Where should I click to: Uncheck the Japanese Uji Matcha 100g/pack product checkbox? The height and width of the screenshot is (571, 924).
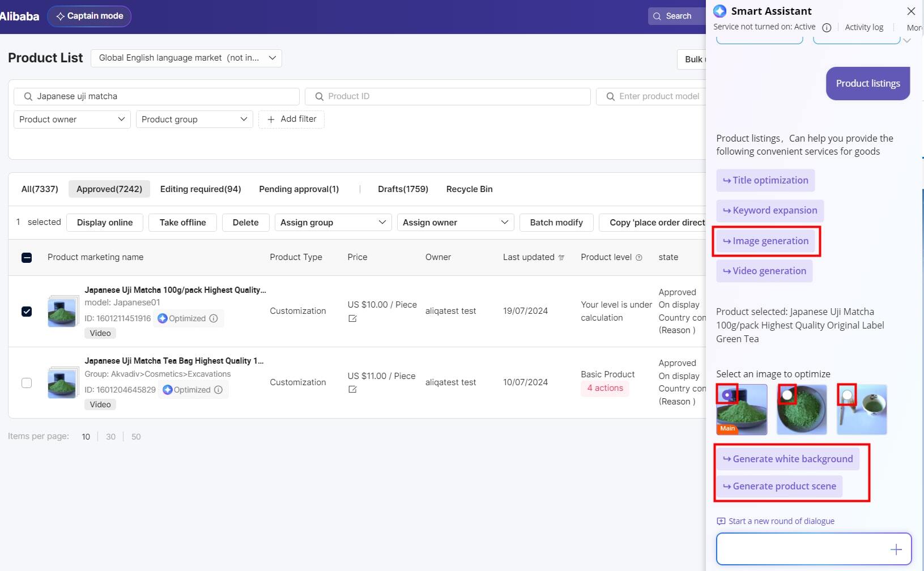(27, 312)
